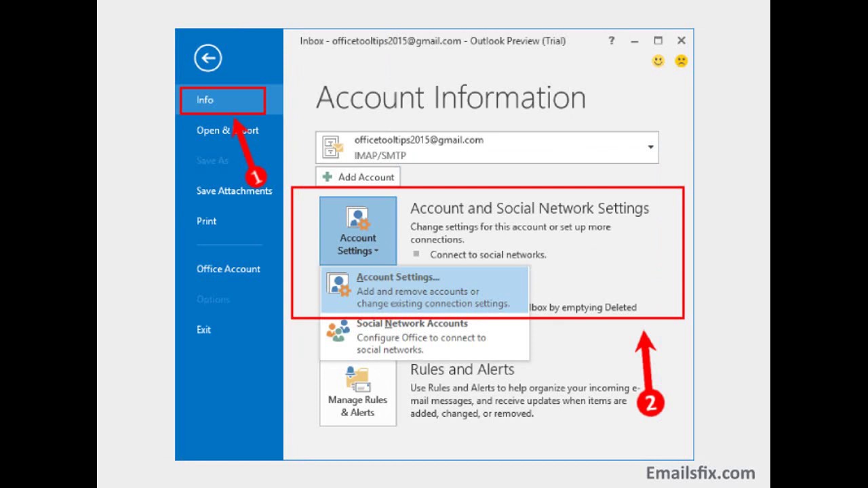
Task: Send a smile feedback icon
Action: 658,61
